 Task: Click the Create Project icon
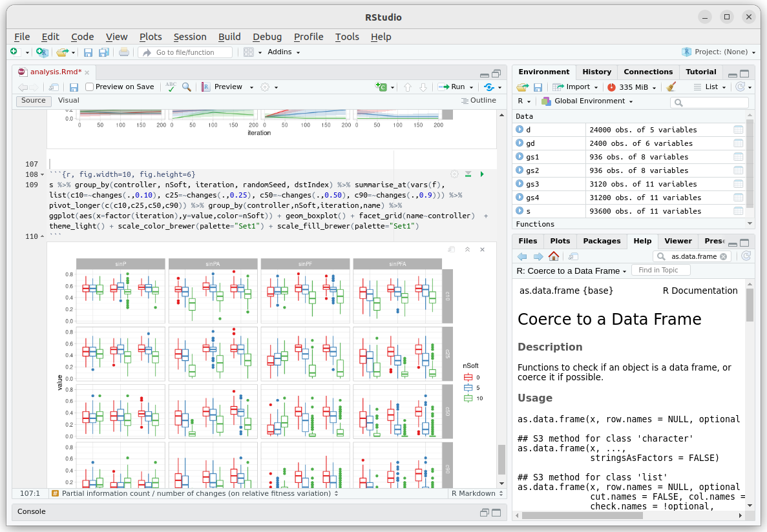[x=42, y=52]
